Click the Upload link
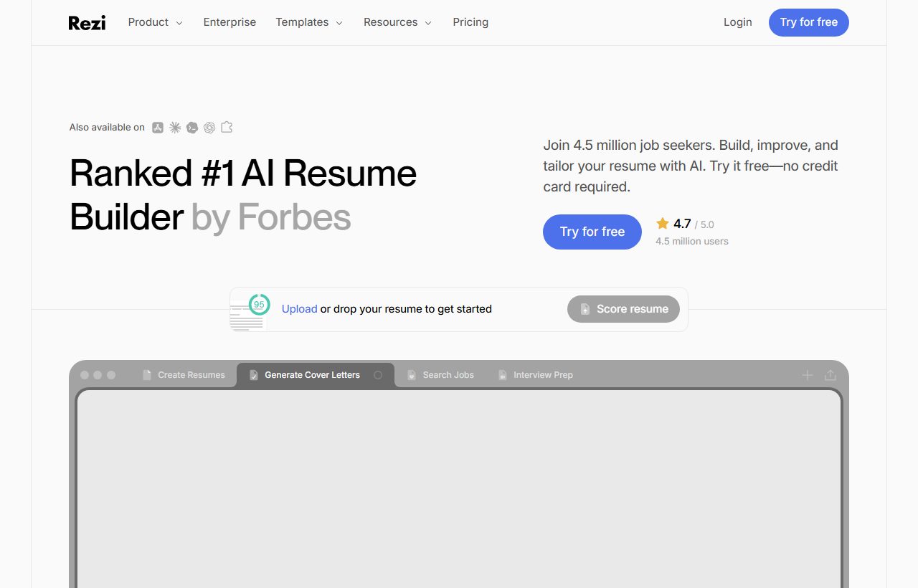This screenshot has width=918, height=588. pyautogui.click(x=300, y=309)
